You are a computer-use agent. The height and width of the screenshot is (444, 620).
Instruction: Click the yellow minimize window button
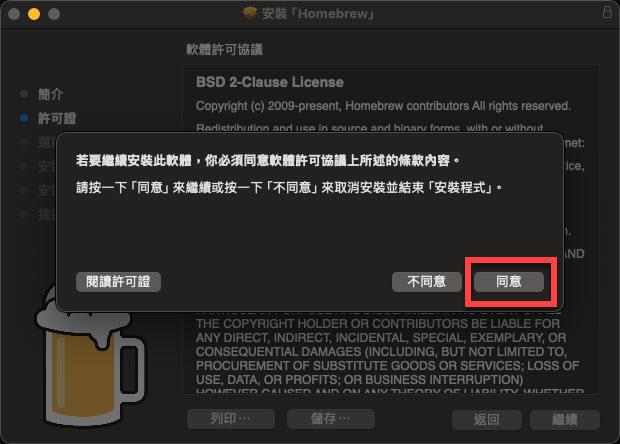(34, 14)
